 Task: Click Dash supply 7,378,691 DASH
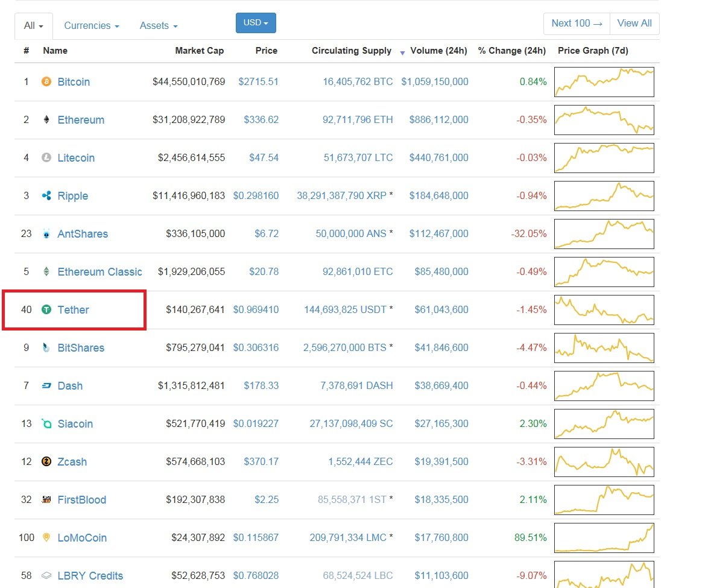[x=356, y=385]
